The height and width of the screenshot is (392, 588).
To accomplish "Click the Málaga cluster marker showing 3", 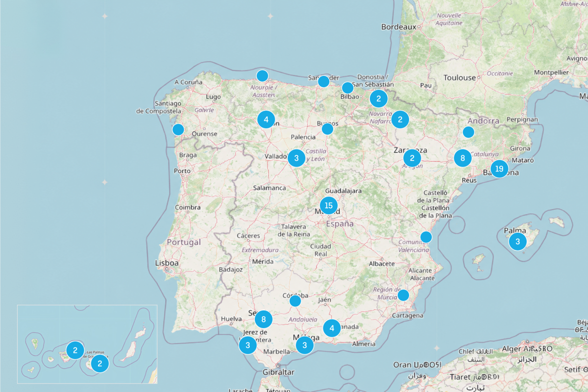I will point(305,345).
